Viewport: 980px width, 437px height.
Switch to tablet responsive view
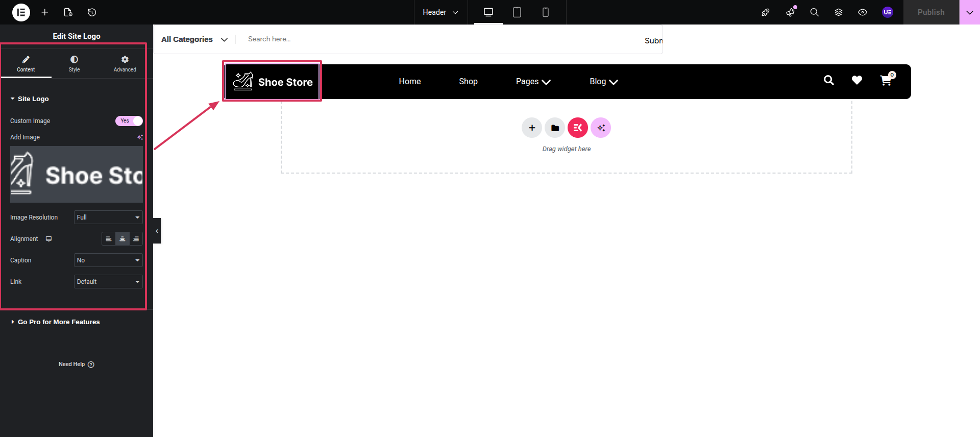(517, 12)
